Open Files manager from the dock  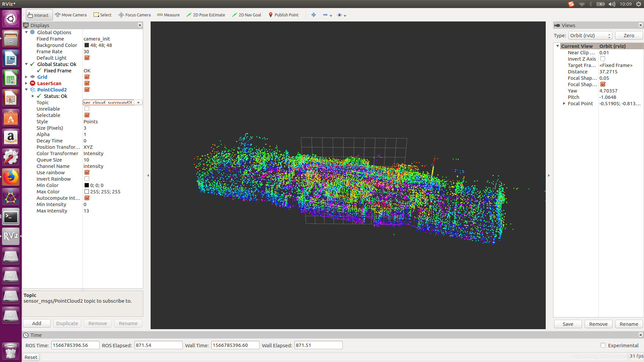click(x=11, y=38)
